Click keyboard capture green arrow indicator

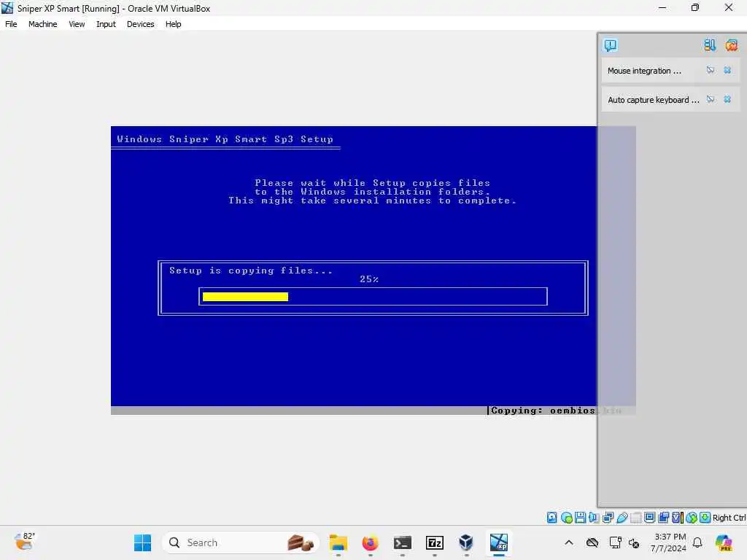pyautogui.click(x=705, y=518)
